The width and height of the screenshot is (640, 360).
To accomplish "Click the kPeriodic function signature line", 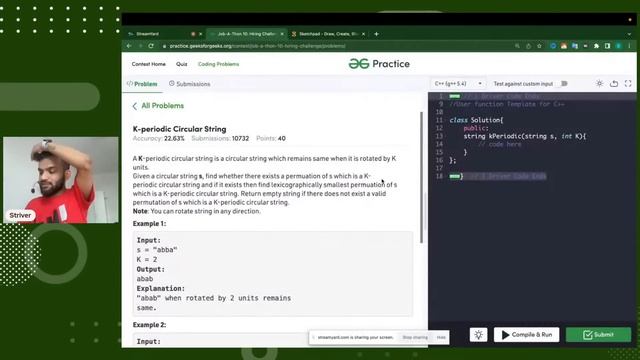I will (x=524, y=136).
